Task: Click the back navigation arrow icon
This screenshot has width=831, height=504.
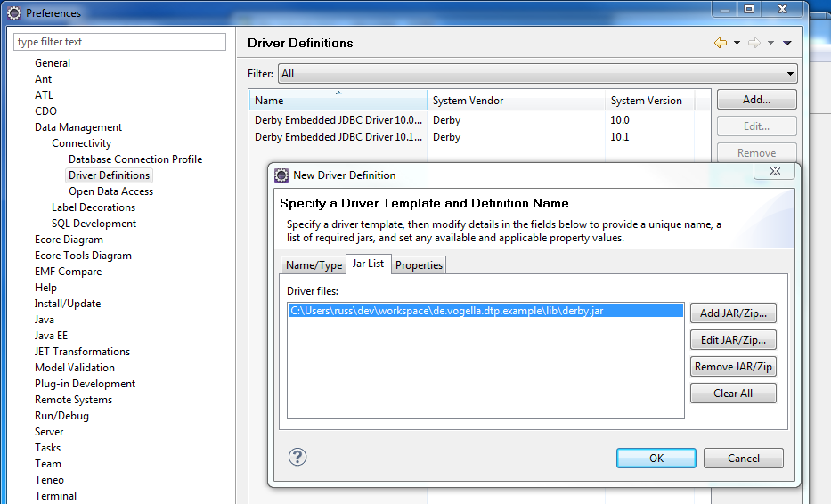Action: click(720, 43)
